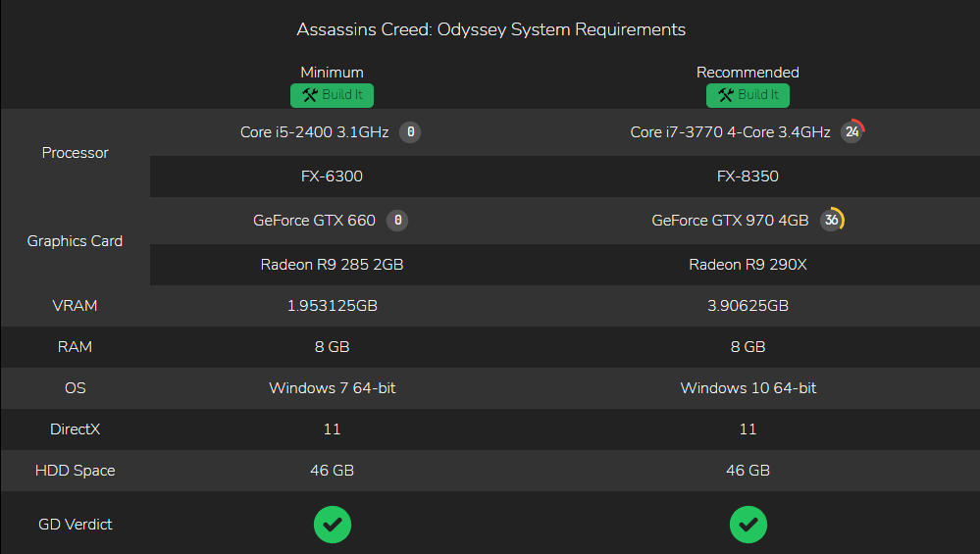Click the Windows 10 64-bit OS cell
This screenshot has height=554, width=980.
(x=748, y=388)
